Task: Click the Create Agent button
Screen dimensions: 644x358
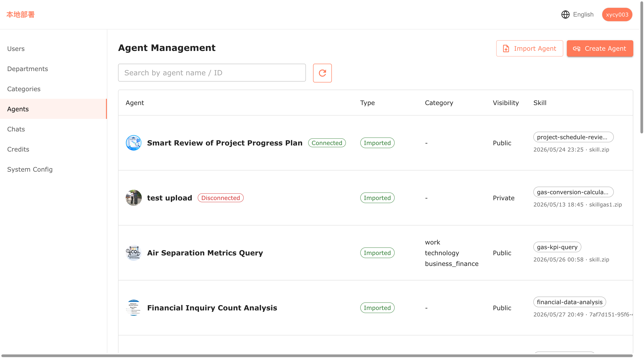Action: tap(600, 48)
